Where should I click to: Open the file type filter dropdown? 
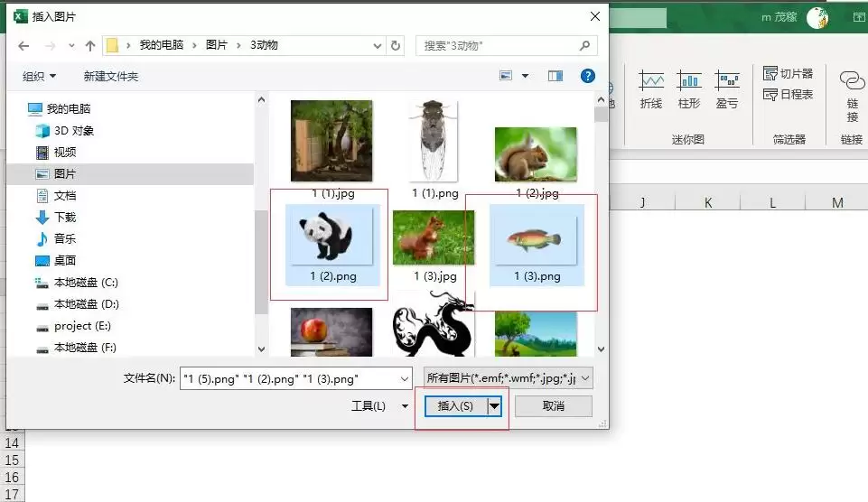tap(509, 378)
